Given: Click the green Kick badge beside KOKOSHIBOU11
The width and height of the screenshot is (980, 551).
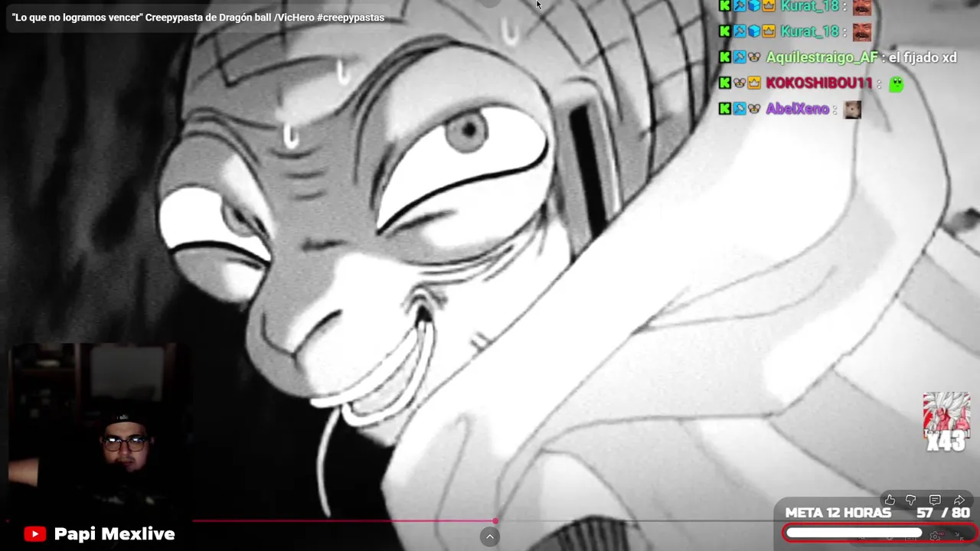Looking at the screenshot, I should pyautogui.click(x=724, y=83).
